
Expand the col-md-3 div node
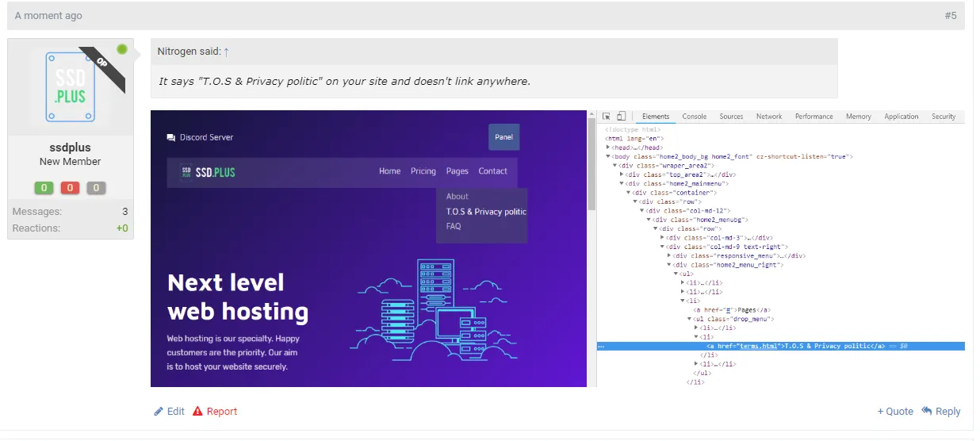click(663, 237)
